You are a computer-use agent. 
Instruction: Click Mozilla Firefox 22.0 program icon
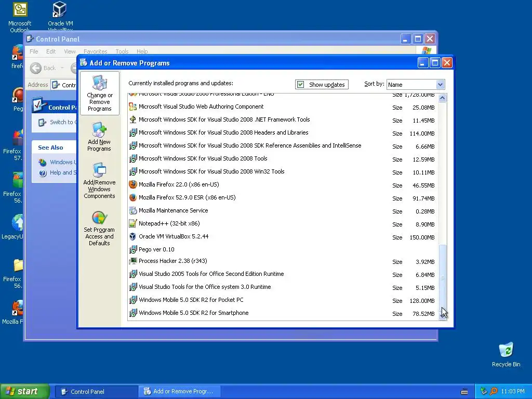(132, 184)
